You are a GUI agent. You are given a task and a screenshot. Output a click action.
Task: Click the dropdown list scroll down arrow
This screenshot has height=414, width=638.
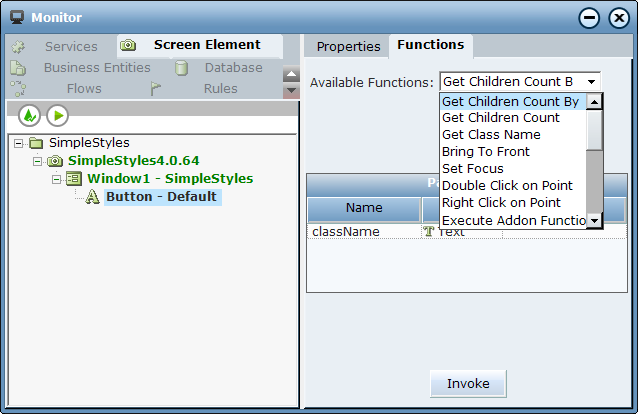(594, 221)
